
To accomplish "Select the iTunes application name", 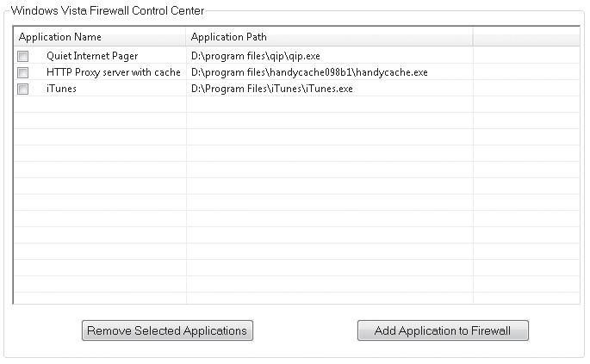I will pyautogui.click(x=61, y=89).
